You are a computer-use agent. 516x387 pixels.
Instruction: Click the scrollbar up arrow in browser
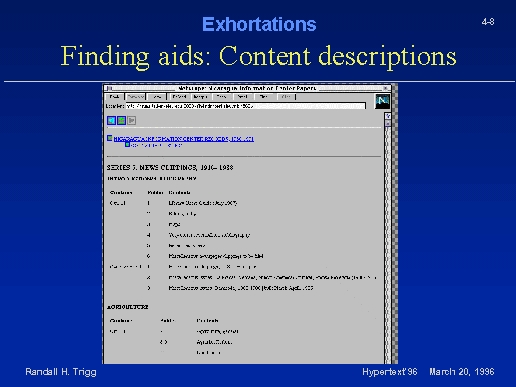tap(388, 116)
